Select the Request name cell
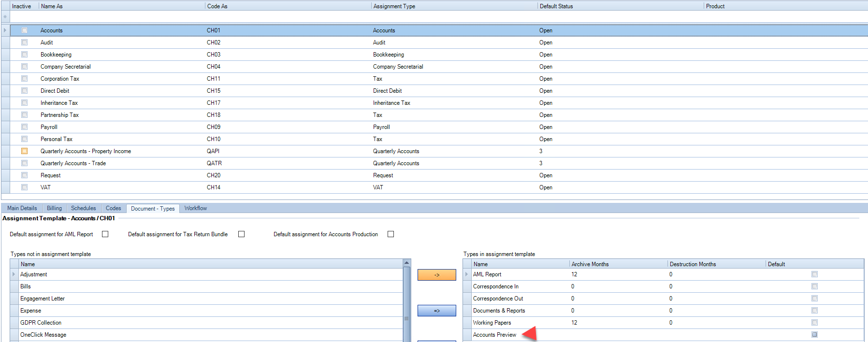 [51, 175]
